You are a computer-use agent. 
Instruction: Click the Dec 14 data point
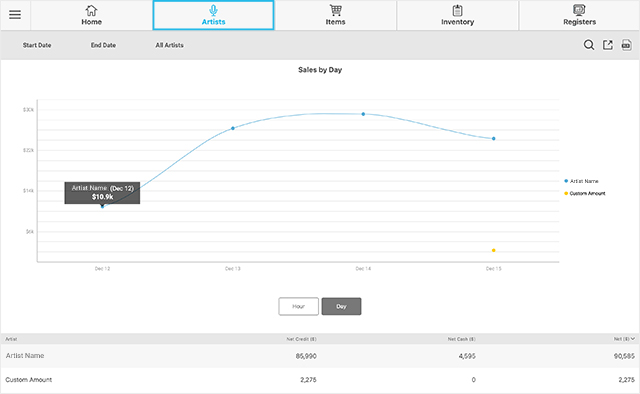tap(363, 114)
